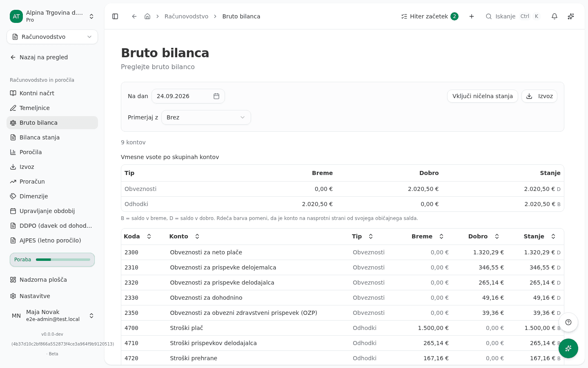Open Poročila in sidebar

(52, 152)
